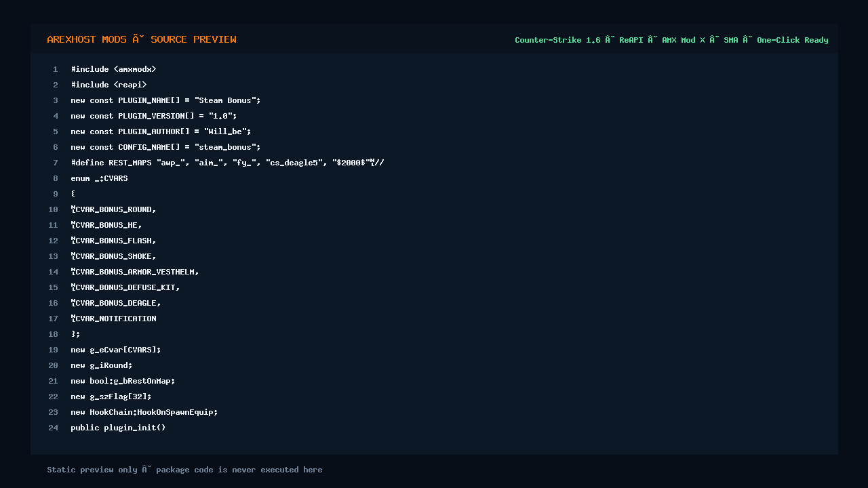Select the #include <reapi> line

pyautogui.click(x=108, y=85)
